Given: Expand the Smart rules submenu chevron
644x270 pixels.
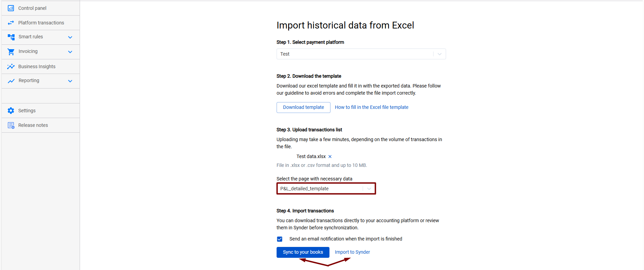Looking at the screenshot, I should coord(70,37).
